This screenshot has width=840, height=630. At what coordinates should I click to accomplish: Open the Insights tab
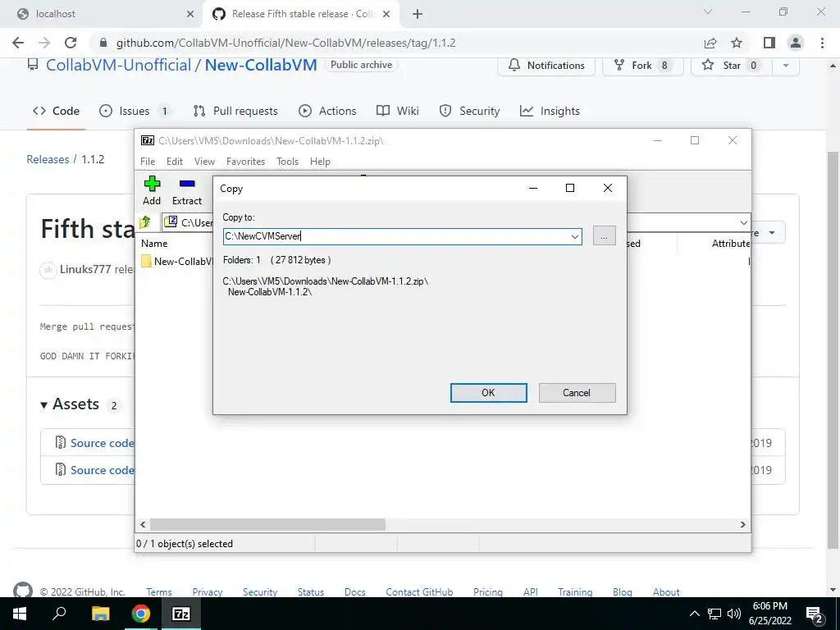coord(550,111)
